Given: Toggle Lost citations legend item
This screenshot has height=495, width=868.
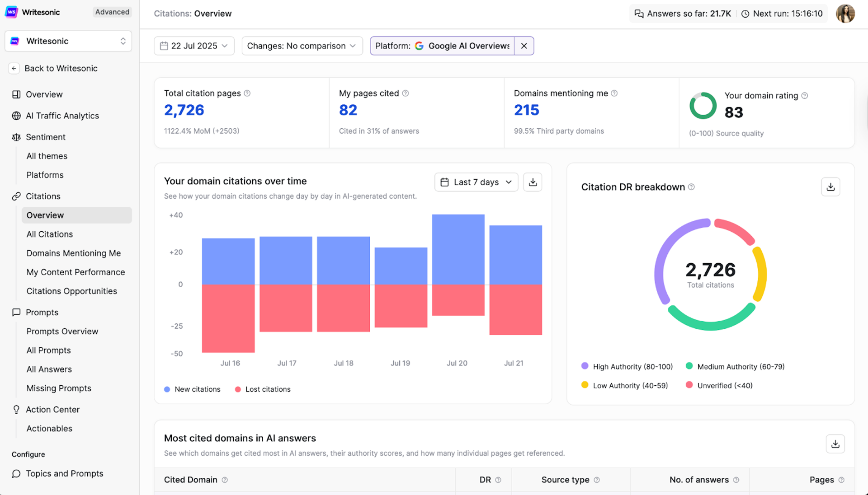Looking at the screenshot, I should click(263, 389).
